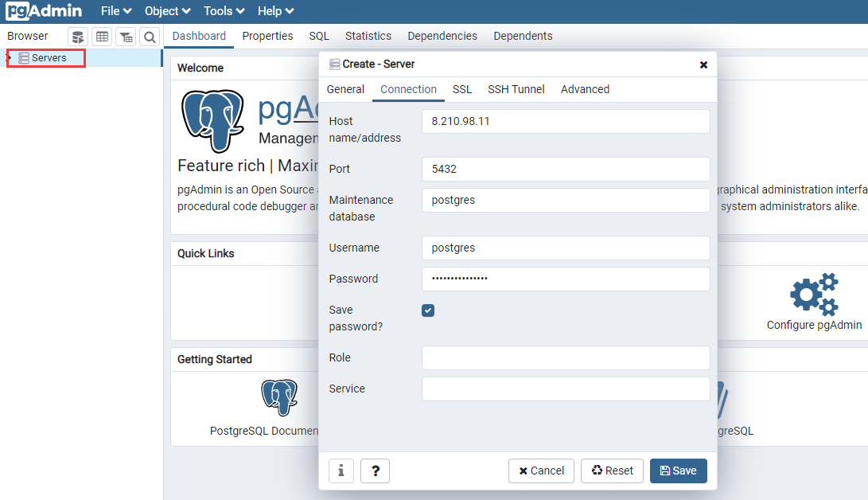The image size is (868, 500).
Task: Select the View Data table icon
Action: (102, 37)
